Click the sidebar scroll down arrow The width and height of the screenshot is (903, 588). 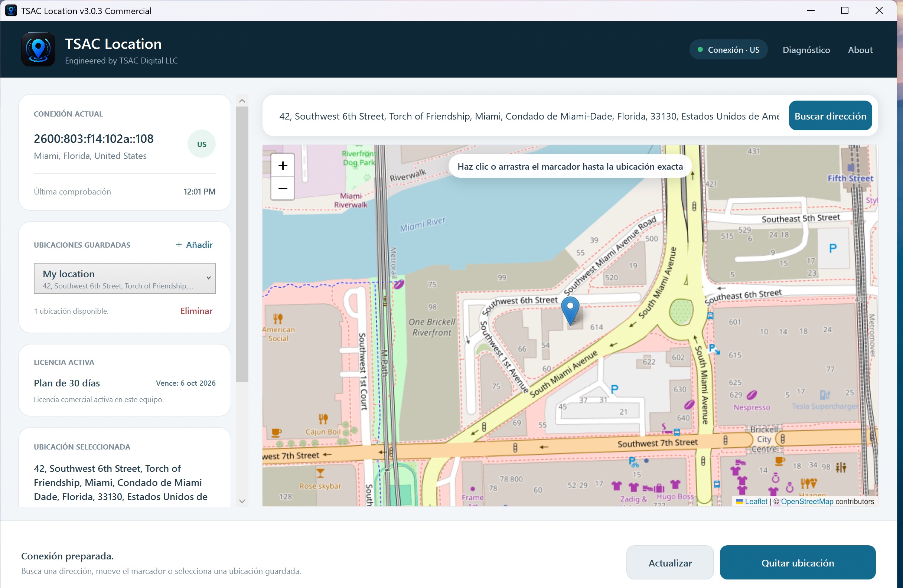click(x=242, y=501)
